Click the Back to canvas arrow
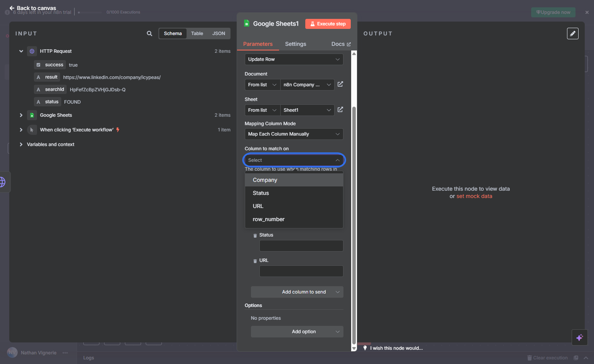 12,8
